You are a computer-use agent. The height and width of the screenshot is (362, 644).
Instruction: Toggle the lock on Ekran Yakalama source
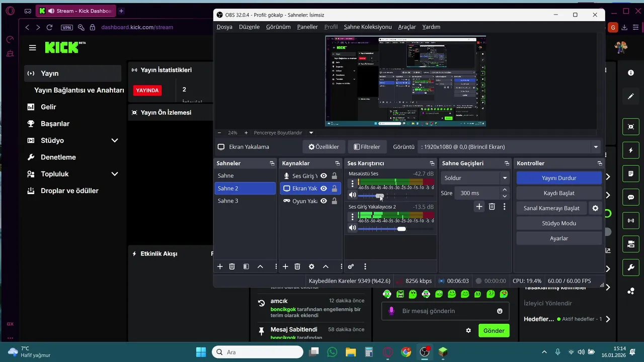pyautogui.click(x=334, y=189)
